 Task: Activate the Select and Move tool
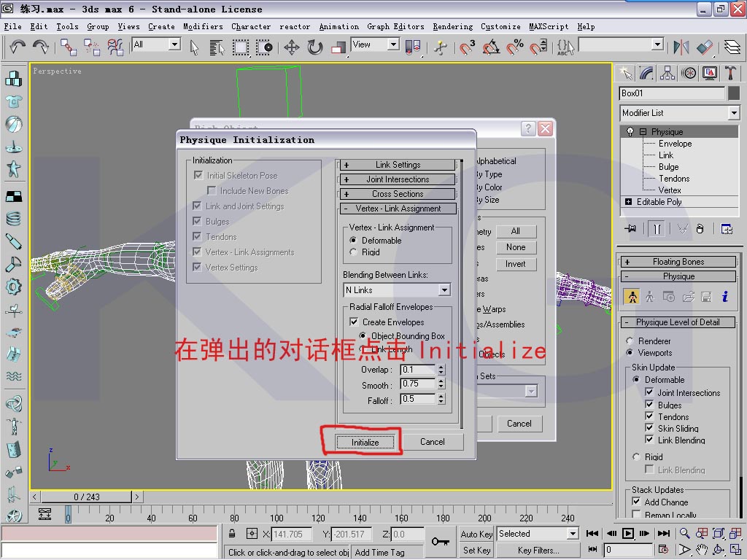292,47
